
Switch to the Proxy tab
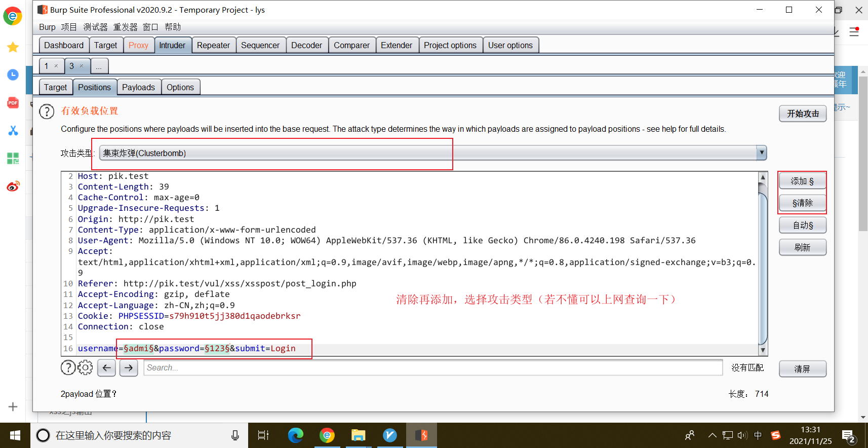(138, 45)
